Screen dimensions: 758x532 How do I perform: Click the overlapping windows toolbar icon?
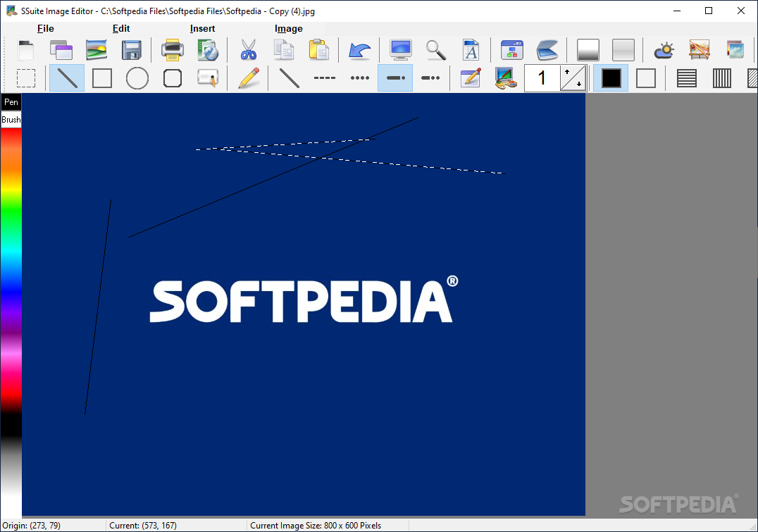click(61, 50)
